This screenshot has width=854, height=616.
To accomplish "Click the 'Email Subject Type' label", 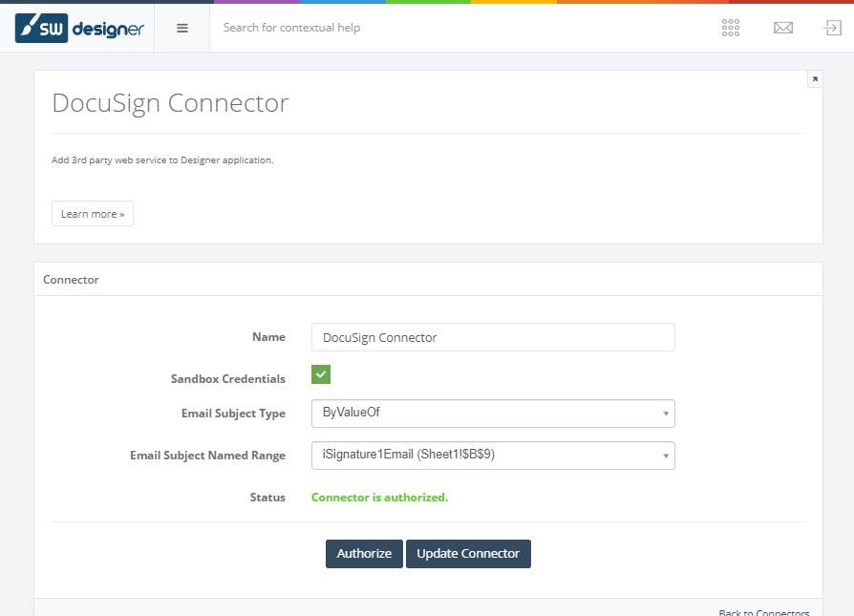I will 233,414.
